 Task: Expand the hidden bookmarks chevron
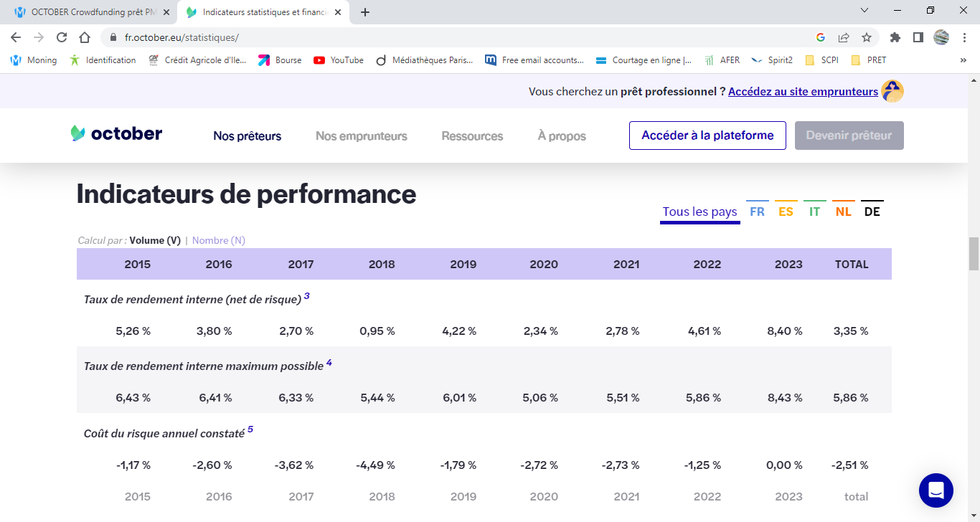[963, 60]
